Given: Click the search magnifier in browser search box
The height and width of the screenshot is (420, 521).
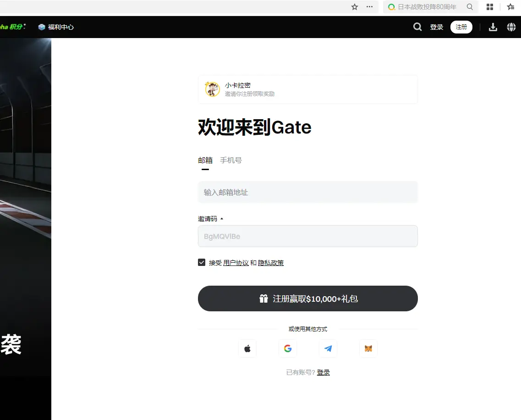Looking at the screenshot, I should pos(470,7).
